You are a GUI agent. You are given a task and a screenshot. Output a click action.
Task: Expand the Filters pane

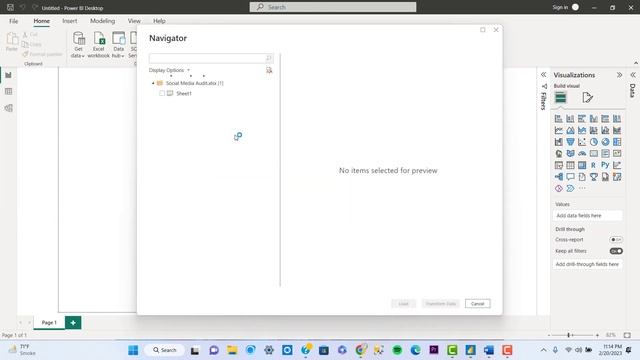point(544,75)
